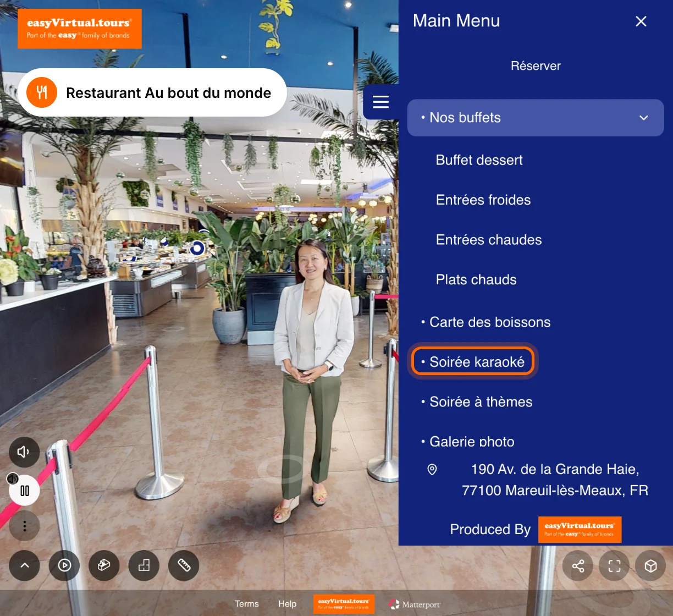Click the footer easyVirtual.tours logo

pyautogui.click(x=344, y=604)
